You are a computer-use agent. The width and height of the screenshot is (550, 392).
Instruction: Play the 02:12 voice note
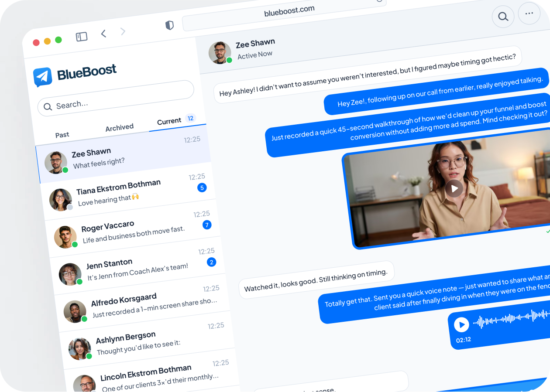pos(461,324)
